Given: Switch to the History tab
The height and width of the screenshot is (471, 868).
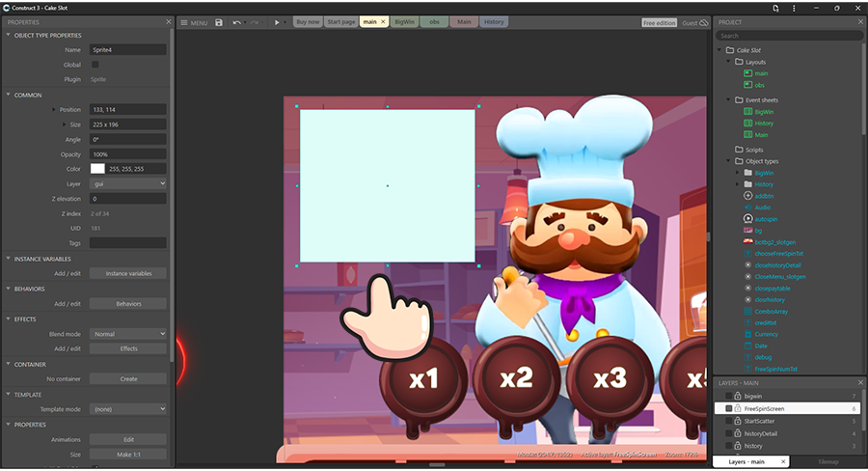Looking at the screenshot, I should [494, 22].
